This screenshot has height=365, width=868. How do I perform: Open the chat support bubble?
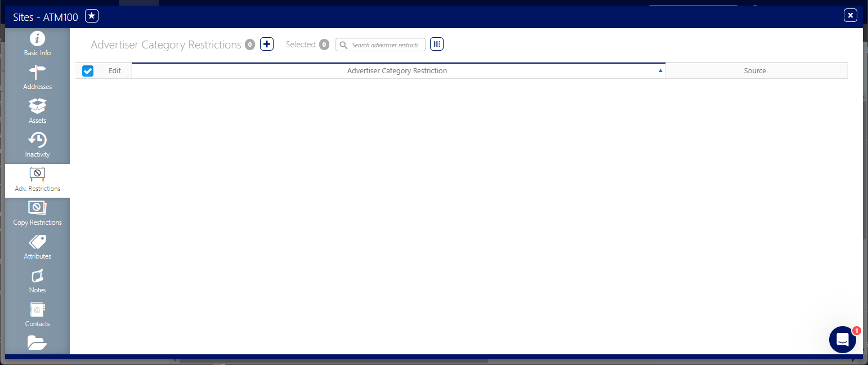(843, 340)
